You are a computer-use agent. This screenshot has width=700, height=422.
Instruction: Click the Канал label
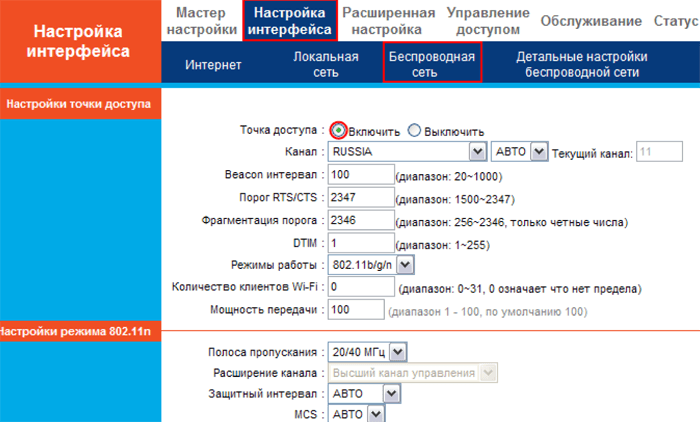[x=300, y=152]
